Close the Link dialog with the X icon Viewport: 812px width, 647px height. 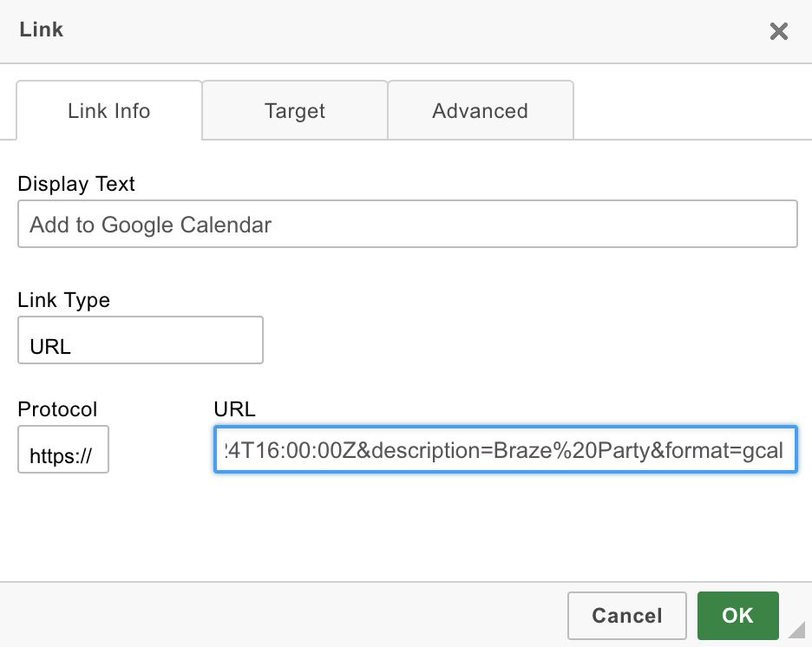pos(778,31)
